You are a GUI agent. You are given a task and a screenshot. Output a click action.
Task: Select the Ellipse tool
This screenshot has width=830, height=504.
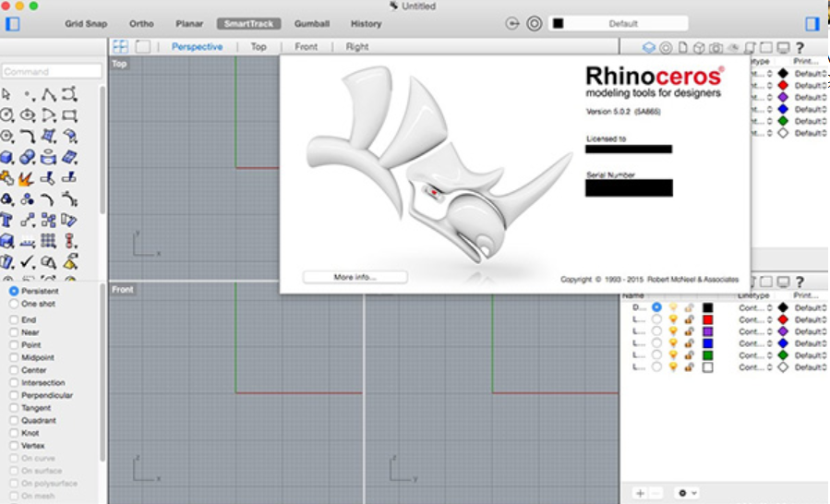tap(28, 114)
